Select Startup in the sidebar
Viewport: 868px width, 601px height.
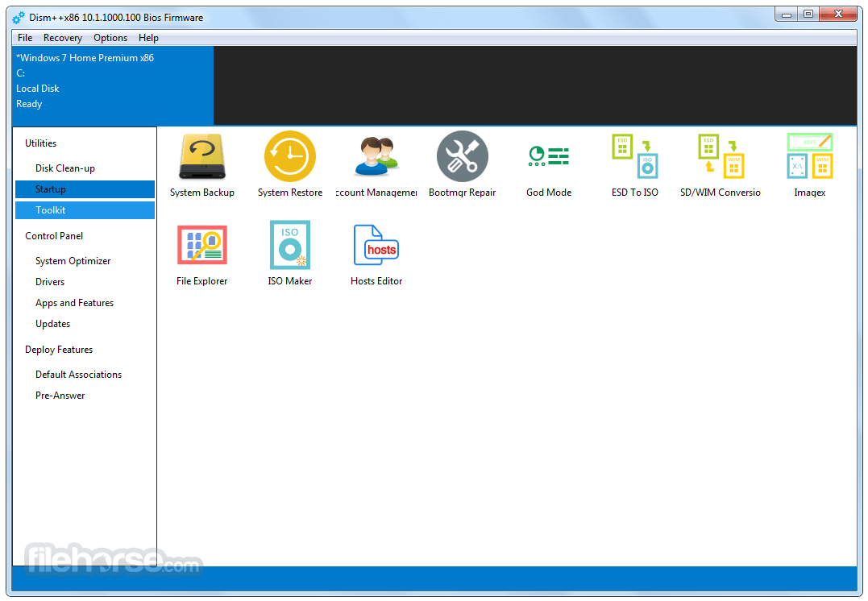(85, 189)
